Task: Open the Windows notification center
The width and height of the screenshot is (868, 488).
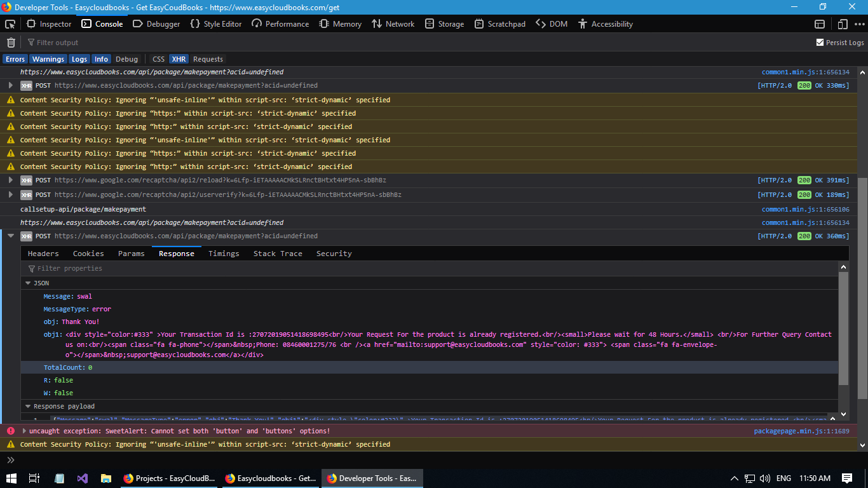Action: [x=847, y=478]
